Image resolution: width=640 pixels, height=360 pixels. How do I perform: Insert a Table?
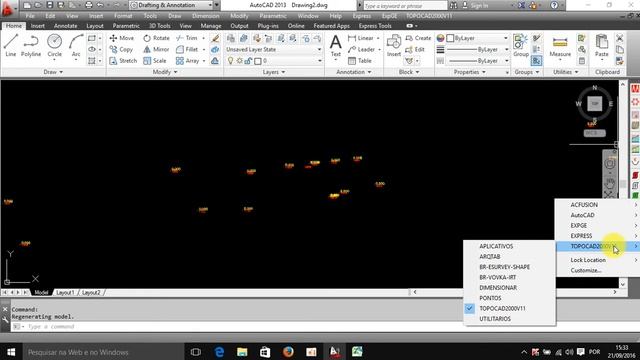tap(360, 61)
